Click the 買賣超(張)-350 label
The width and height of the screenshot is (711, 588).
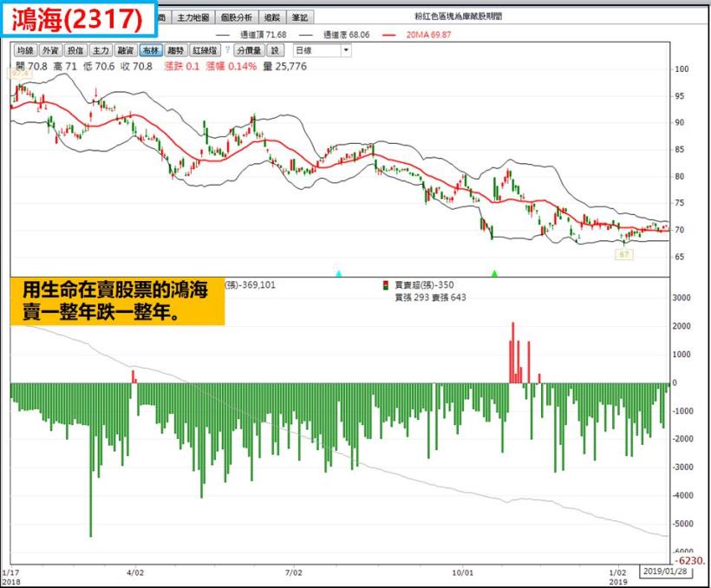tap(424, 285)
